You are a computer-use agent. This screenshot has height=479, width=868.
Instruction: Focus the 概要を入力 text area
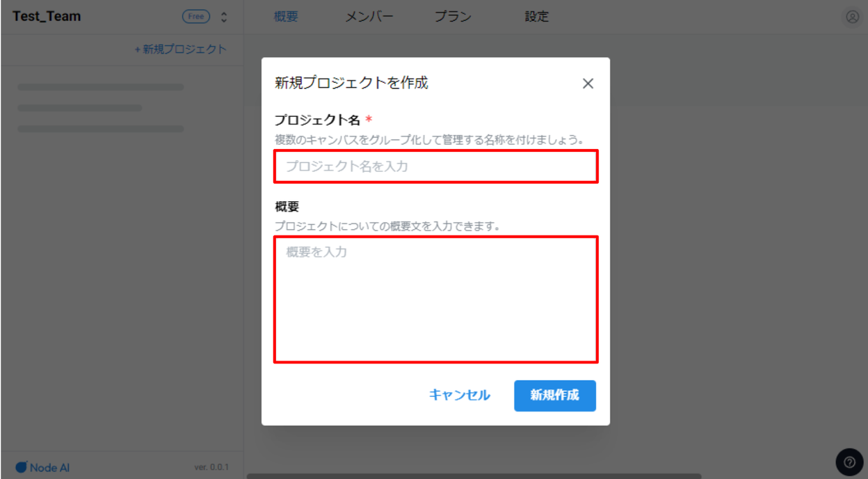[x=436, y=299]
